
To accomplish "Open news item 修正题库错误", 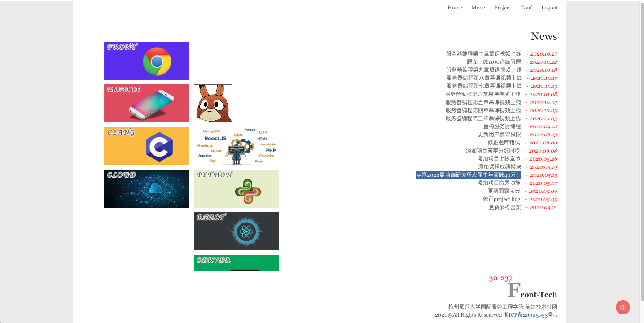I will tap(504, 143).
